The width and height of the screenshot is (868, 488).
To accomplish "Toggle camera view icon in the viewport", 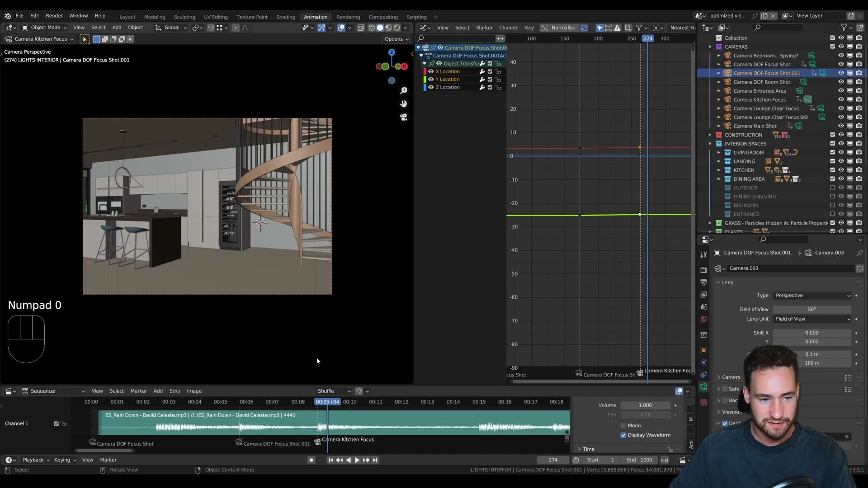I will (404, 117).
